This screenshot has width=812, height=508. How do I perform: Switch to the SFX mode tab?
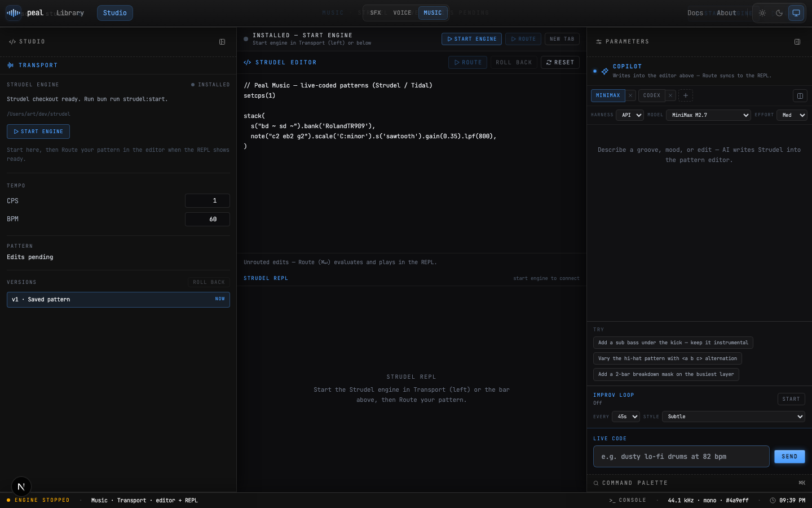pyautogui.click(x=376, y=12)
